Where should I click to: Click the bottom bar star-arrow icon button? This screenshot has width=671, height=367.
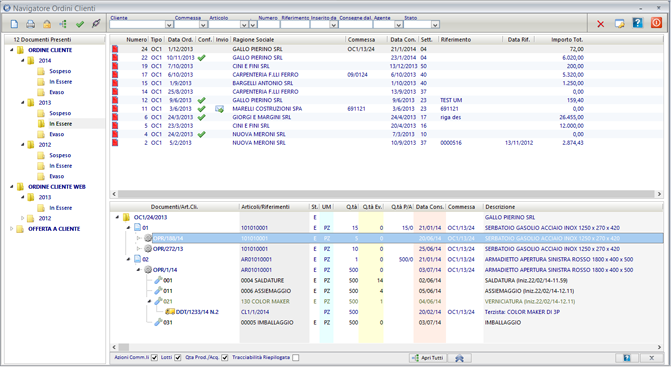[459, 358]
